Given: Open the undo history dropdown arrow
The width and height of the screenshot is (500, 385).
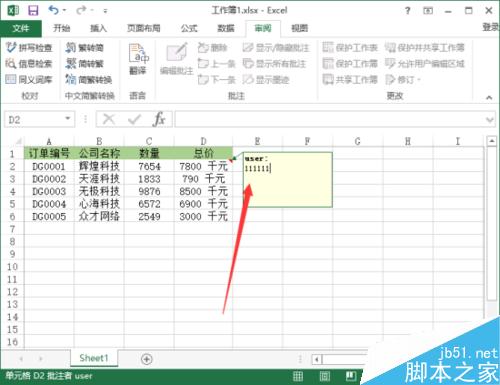Looking at the screenshot, I should tap(64, 10).
